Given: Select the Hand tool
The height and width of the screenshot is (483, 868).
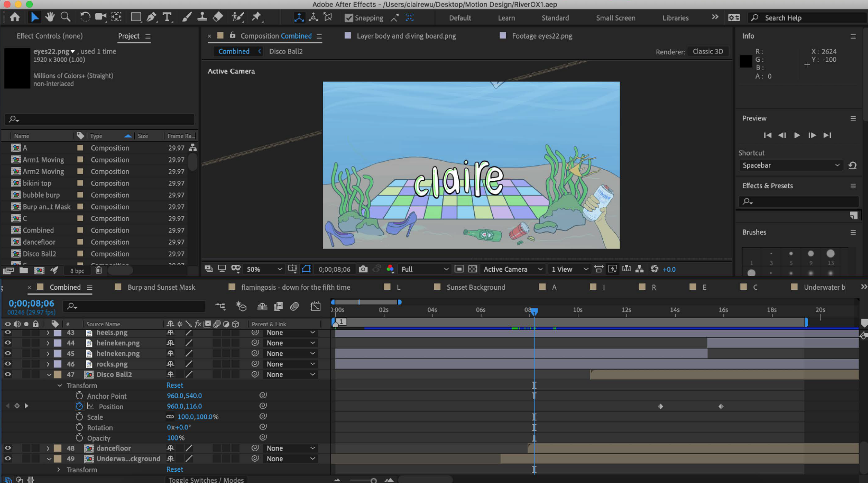Looking at the screenshot, I should pos(50,17).
